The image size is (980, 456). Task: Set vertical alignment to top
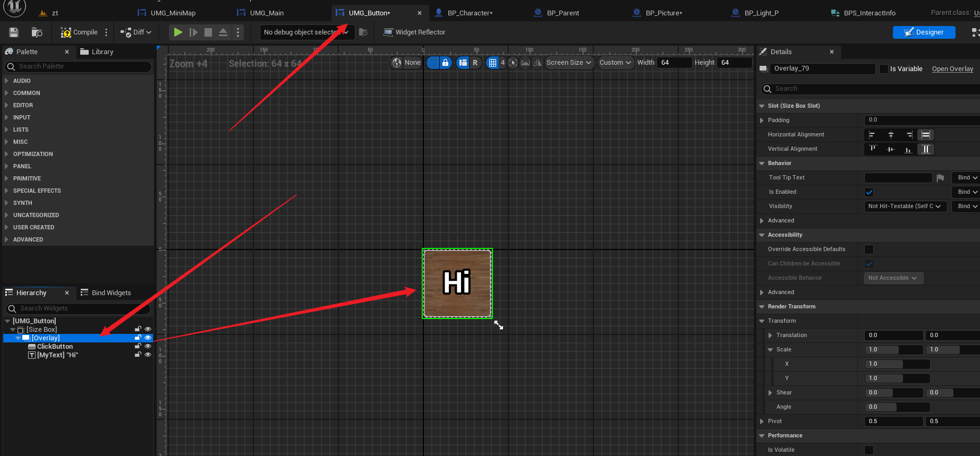[x=872, y=149]
